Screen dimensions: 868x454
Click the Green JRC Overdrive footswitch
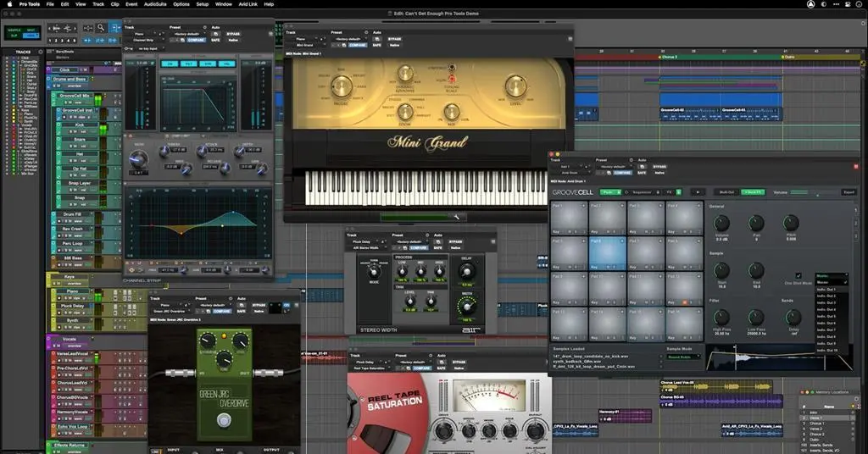(x=224, y=421)
